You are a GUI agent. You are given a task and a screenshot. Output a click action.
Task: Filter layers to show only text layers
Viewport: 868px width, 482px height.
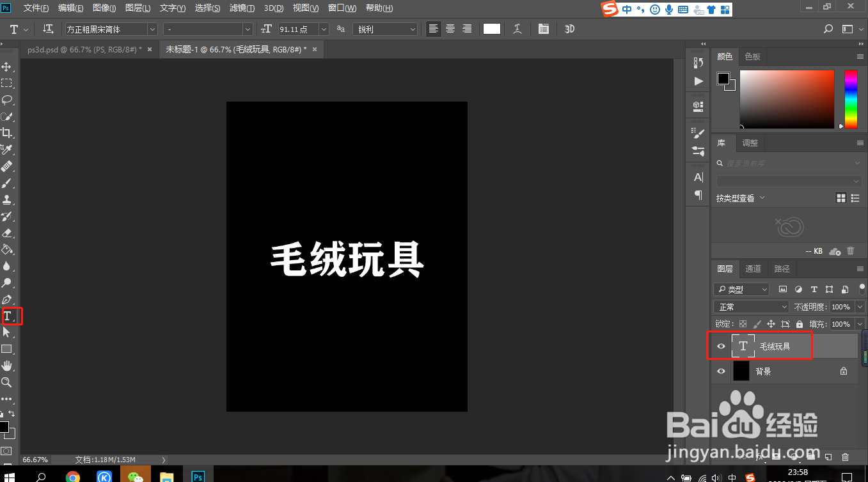tap(814, 289)
